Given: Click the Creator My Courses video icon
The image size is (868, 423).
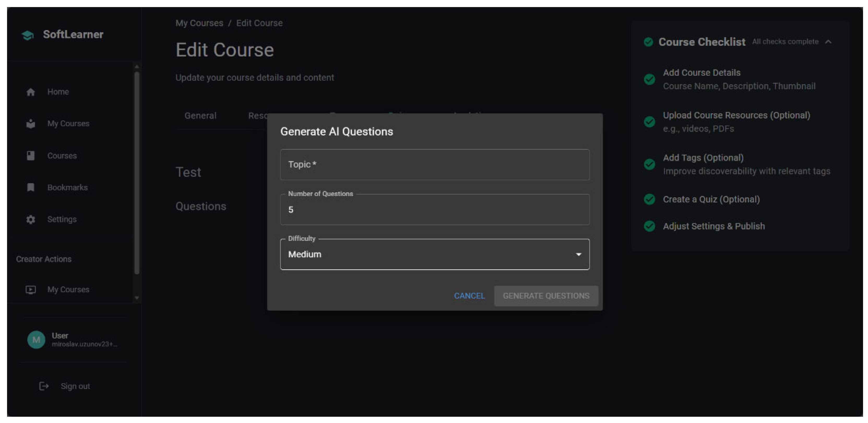Looking at the screenshot, I should [x=31, y=290].
